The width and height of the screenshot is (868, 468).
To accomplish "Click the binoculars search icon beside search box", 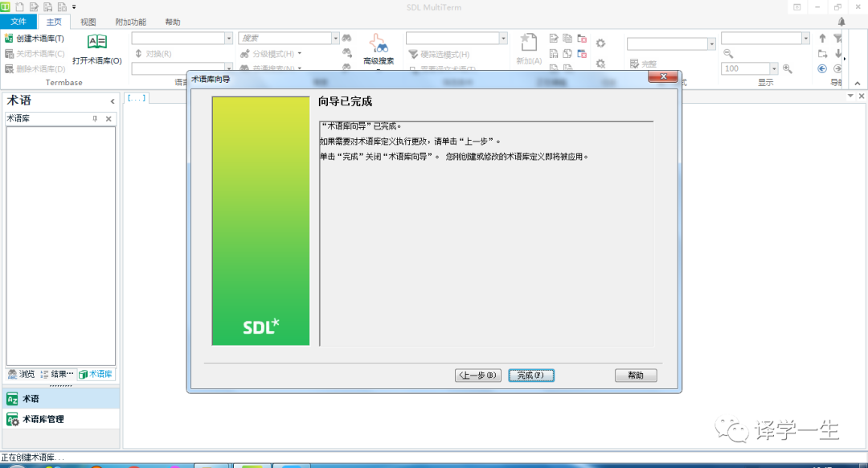I will (x=346, y=38).
